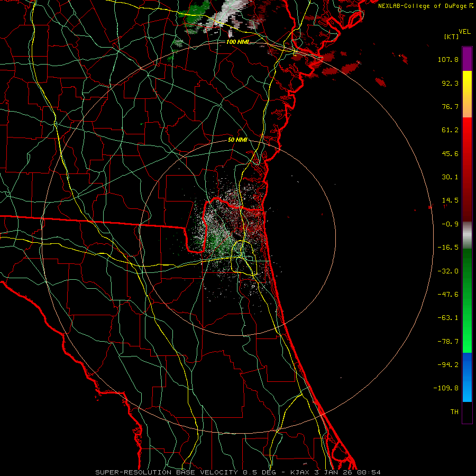The height and width of the screenshot is (476, 476).
Task: Click the -63.1 legend value
Action: coord(448,318)
